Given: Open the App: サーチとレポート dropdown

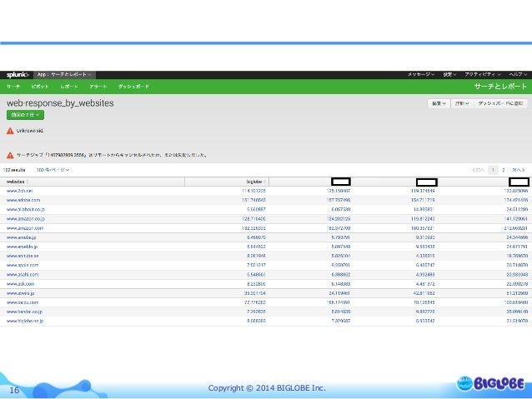Looking at the screenshot, I should point(64,75).
